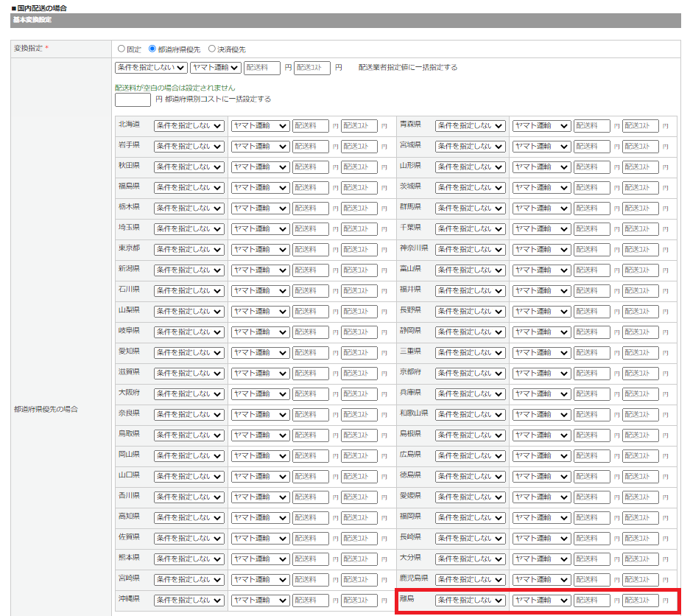Expand the carrier dropdown for 離島
Viewport: 690px width, 616px height.
[x=541, y=601]
